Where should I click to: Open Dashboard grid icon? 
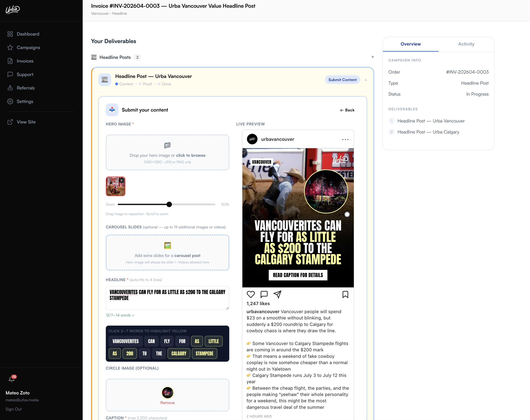tap(10, 34)
